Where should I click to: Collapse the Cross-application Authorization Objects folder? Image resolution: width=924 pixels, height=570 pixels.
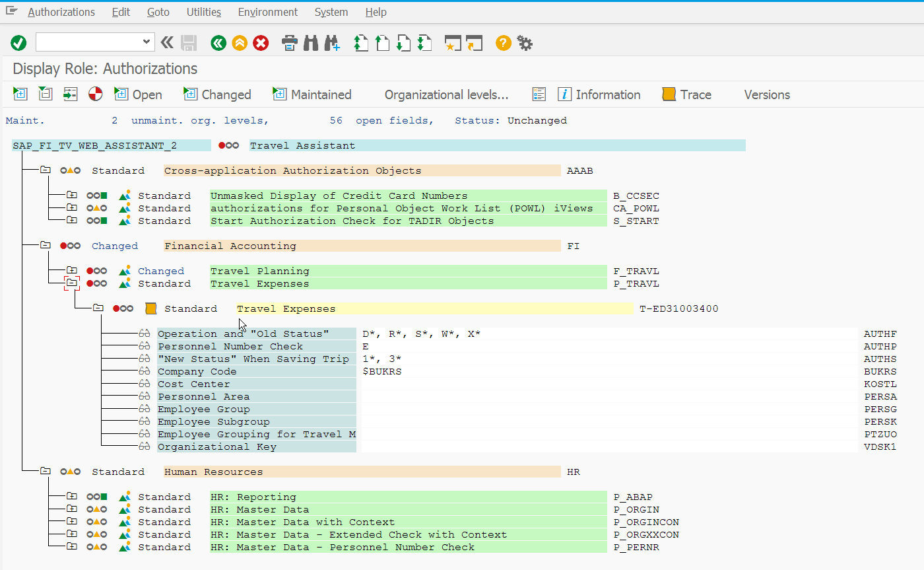45,170
